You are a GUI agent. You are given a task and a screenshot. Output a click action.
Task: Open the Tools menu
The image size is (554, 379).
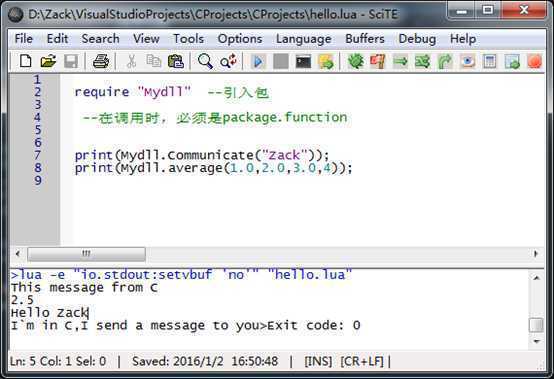coord(188,39)
